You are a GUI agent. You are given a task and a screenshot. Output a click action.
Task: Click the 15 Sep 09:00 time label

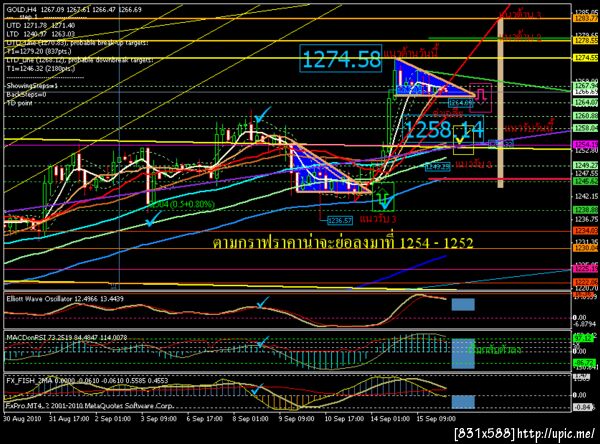click(436, 419)
